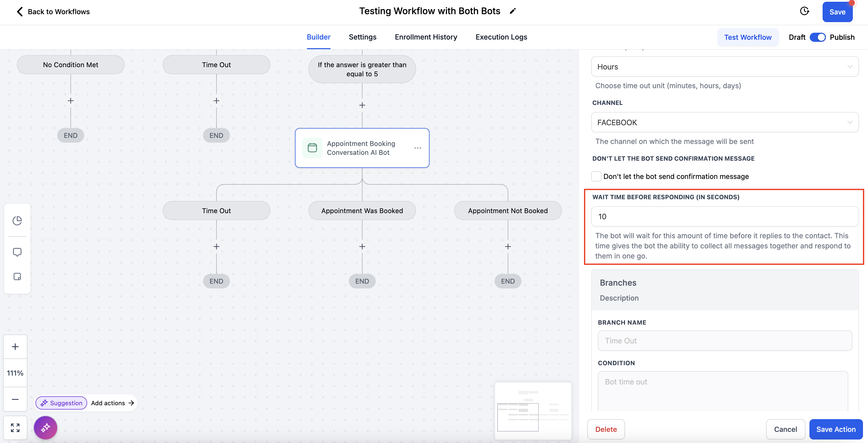Click the Branch Name field Time Out
Screen dimensions: 868x443
(725, 341)
